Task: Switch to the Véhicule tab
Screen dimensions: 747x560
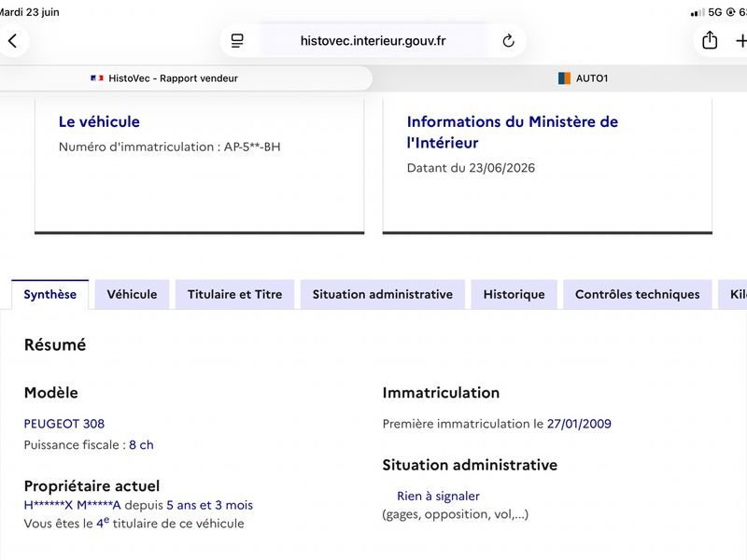Action: coord(132,294)
